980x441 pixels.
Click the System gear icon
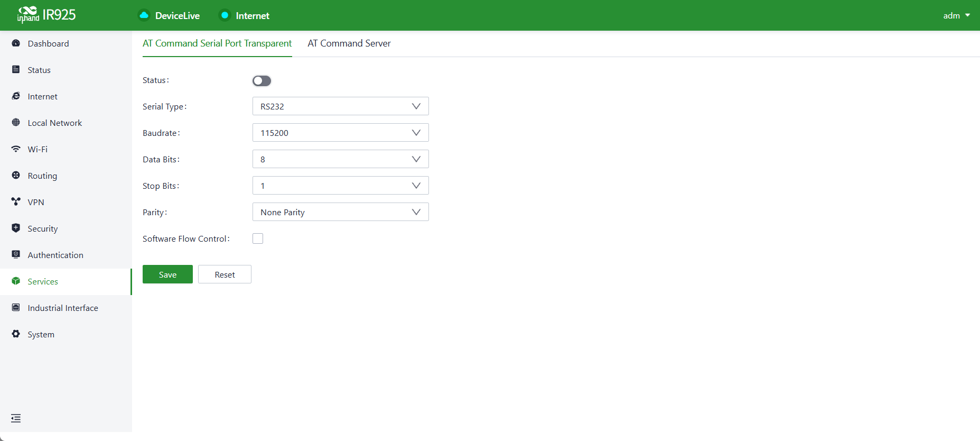[x=16, y=334]
